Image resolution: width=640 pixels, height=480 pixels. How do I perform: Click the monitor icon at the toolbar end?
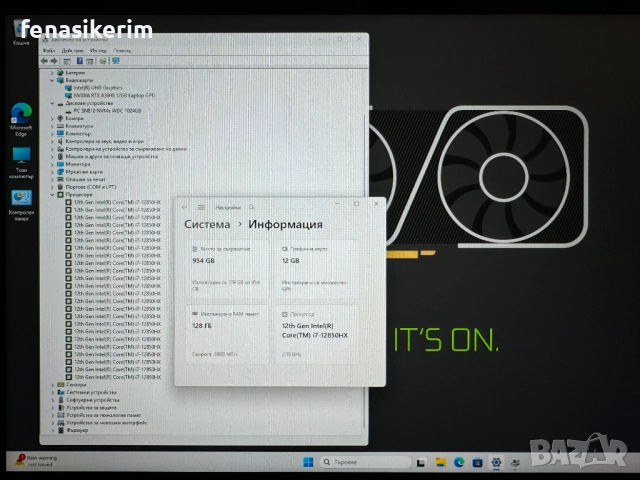coord(116,61)
